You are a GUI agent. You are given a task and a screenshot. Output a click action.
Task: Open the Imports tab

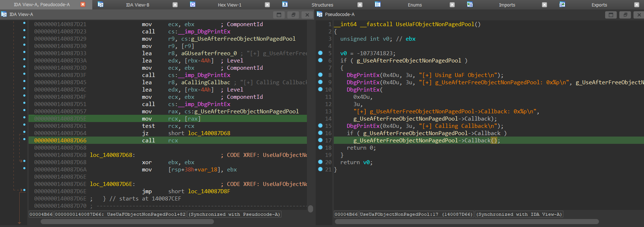click(x=507, y=5)
